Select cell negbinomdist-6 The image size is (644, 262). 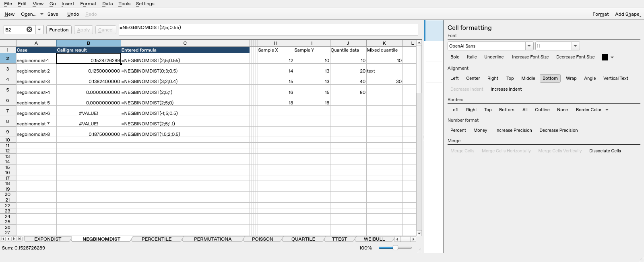(36, 111)
